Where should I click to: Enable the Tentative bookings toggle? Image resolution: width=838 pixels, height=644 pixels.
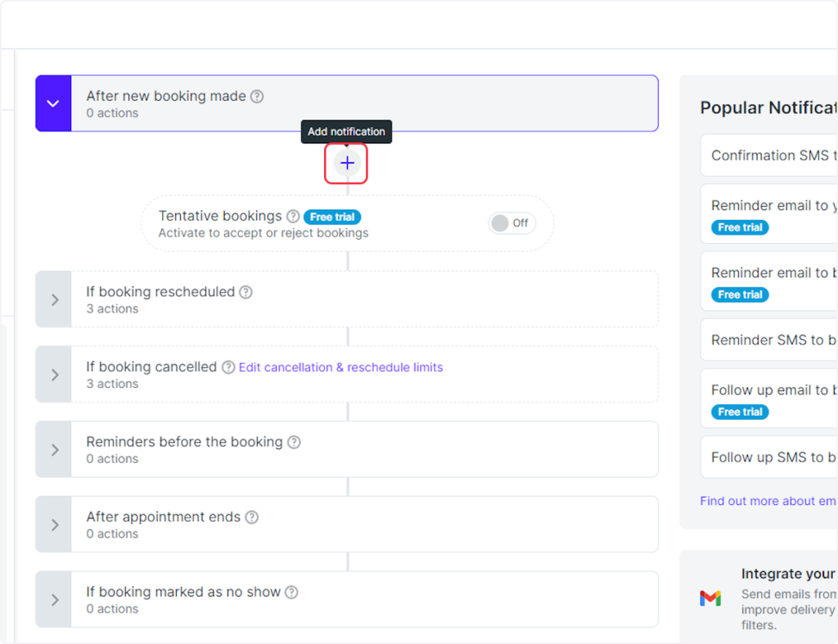(x=511, y=223)
